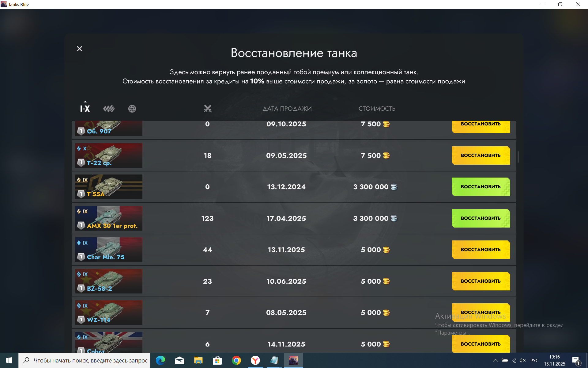This screenshot has width=588, height=368.
Task: Restore the BZ-58-2 tank
Action: (480, 281)
